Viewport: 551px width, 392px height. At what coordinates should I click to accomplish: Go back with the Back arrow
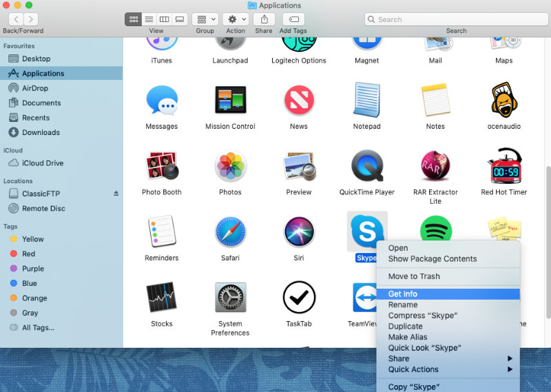point(16,19)
